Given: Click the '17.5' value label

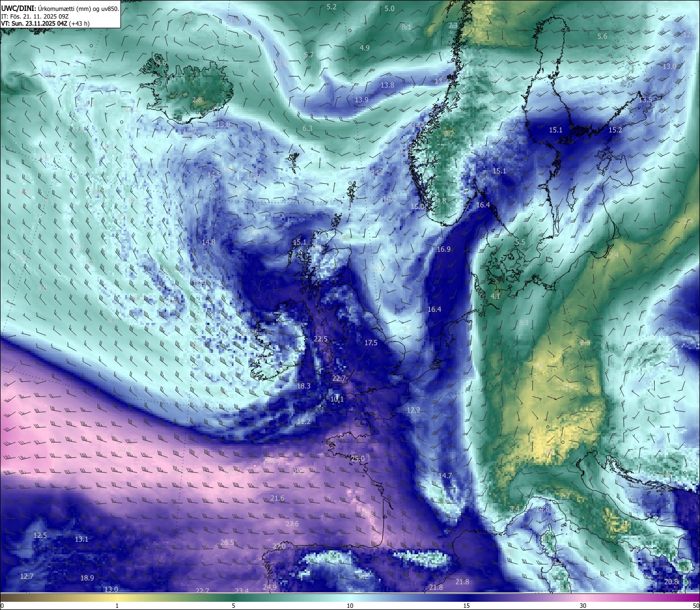Looking at the screenshot, I should coord(371,342).
